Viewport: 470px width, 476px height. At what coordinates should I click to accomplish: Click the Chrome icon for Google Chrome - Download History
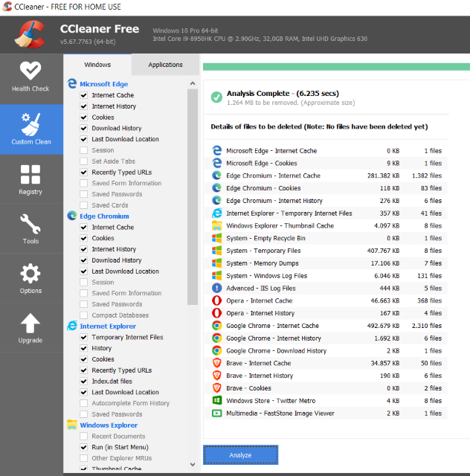click(217, 350)
